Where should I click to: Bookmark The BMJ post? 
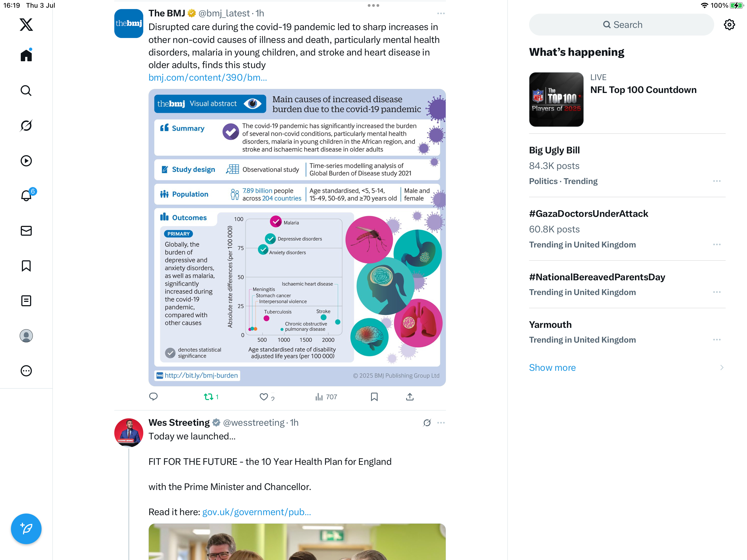click(x=374, y=397)
